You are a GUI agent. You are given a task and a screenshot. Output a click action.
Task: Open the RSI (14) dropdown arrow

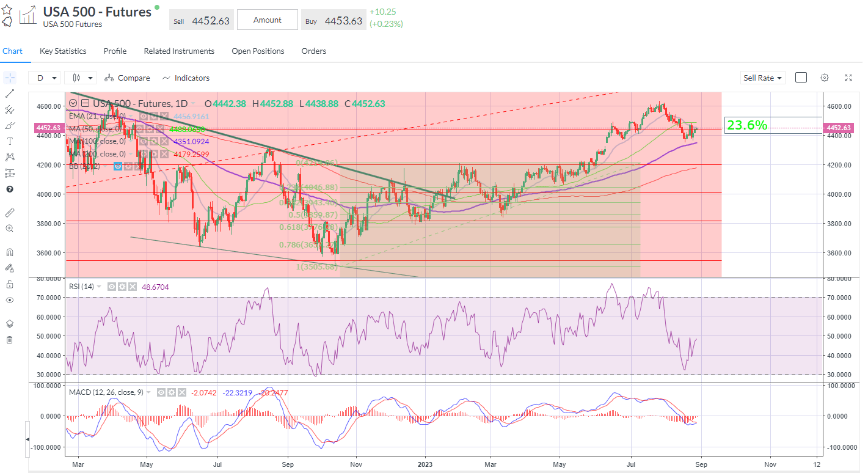pos(99,287)
